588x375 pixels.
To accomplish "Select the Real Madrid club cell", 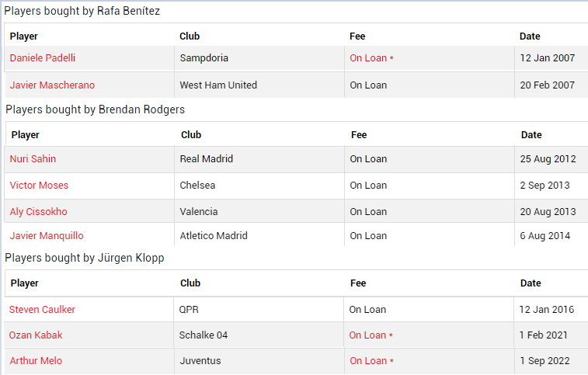I will pyautogui.click(x=259, y=158).
